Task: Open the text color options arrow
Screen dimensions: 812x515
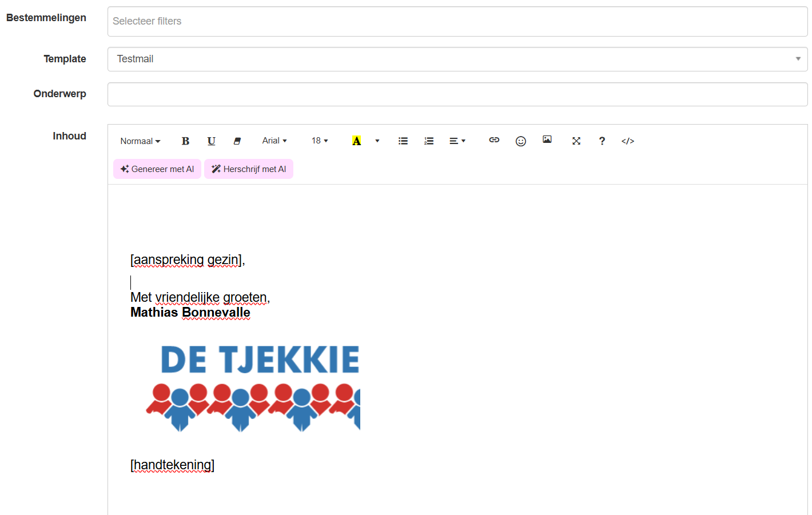Action: click(377, 141)
